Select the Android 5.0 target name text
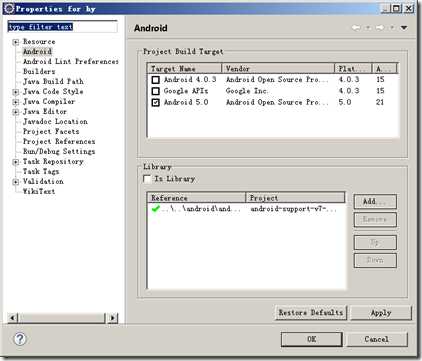 coord(186,102)
